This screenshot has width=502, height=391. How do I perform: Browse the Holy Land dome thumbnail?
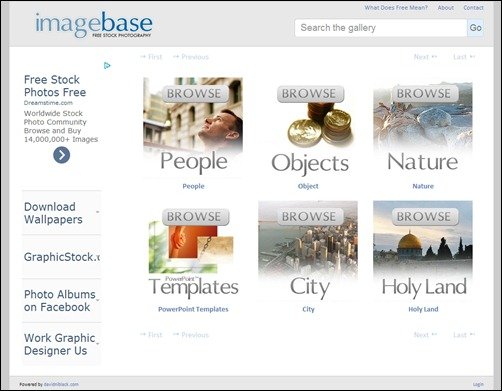click(423, 250)
